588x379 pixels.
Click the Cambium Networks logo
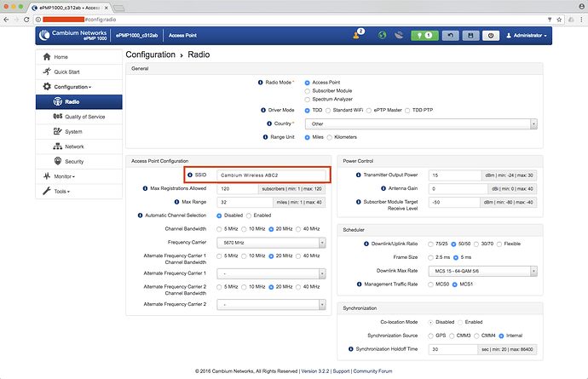(x=73, y=35)
